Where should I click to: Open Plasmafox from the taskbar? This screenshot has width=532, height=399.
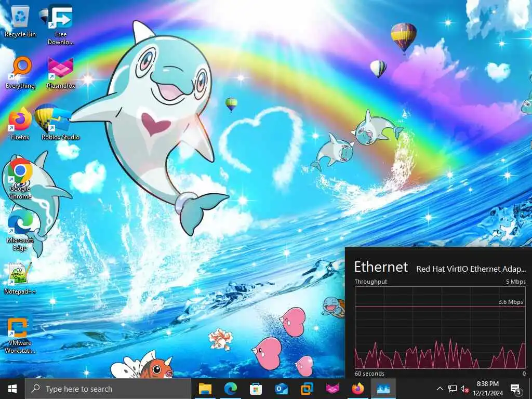[x=332, y=389]
